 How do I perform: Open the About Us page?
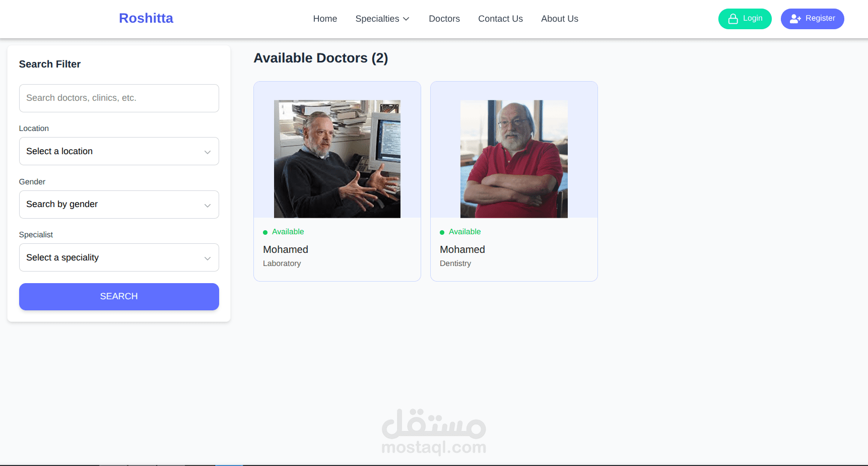tap(560, 19)
